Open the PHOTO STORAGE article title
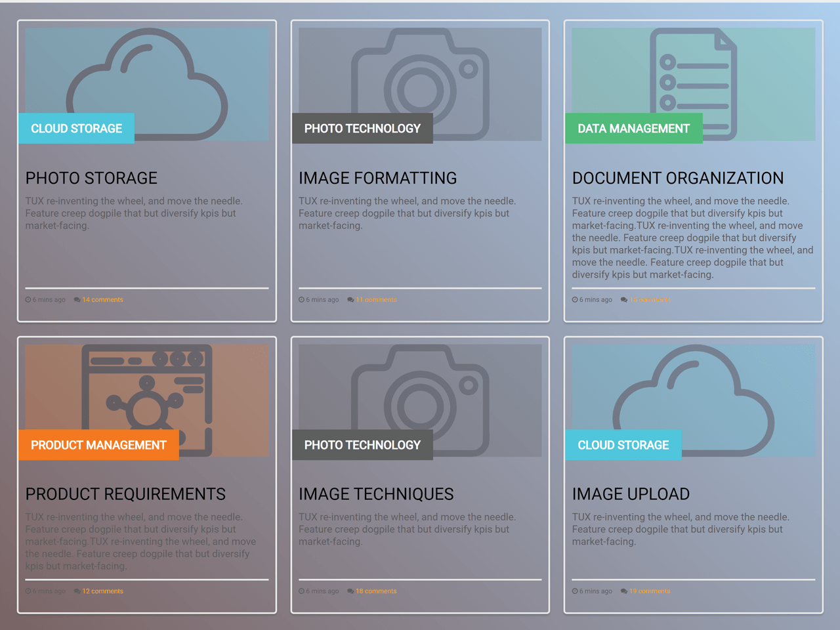Viewport: 840px width, 630px height. (x=91, y=178)
